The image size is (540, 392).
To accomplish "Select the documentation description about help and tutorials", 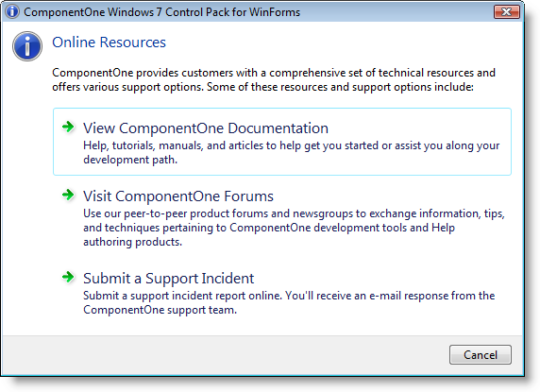I will tap(292, 153).
